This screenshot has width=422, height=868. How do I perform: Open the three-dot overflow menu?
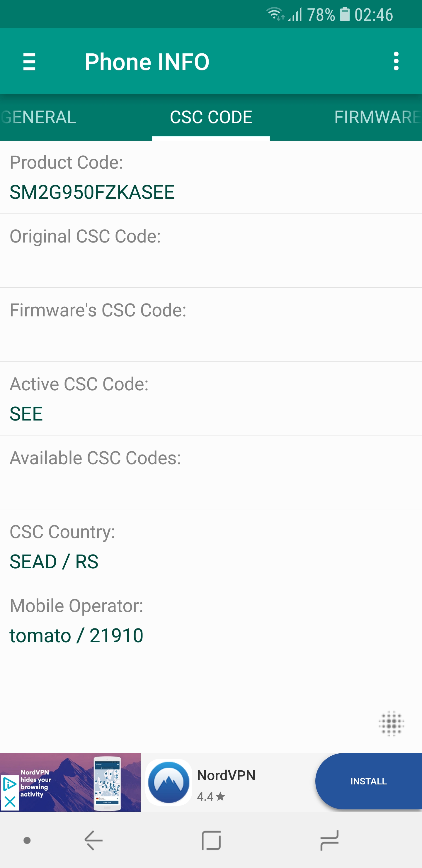pos(396,61)
